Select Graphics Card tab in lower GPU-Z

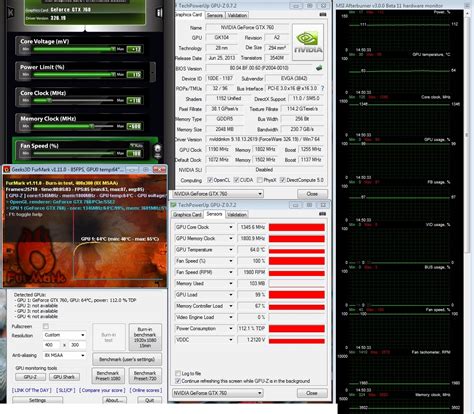[187, 215]
